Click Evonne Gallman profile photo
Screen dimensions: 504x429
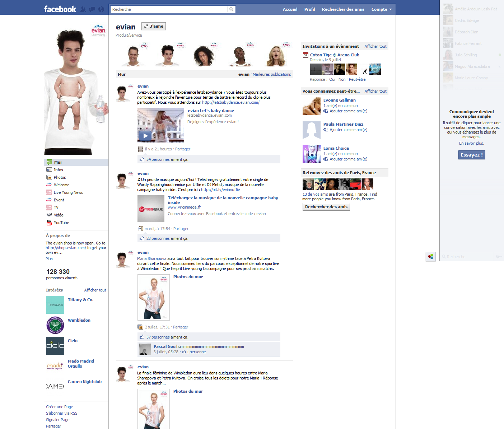pyautogui.click(x=312, y=106)
